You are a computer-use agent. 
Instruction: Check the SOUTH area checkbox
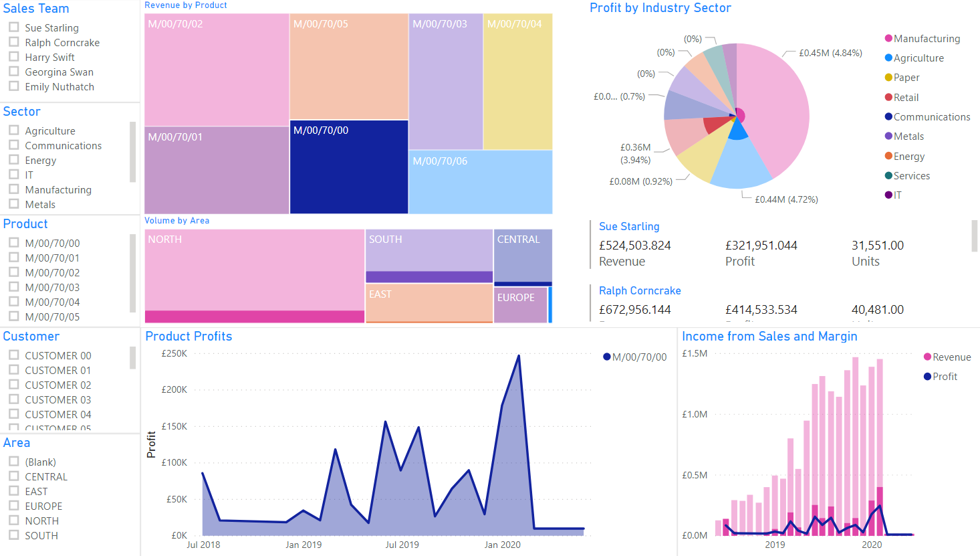[x=13, y=535]
